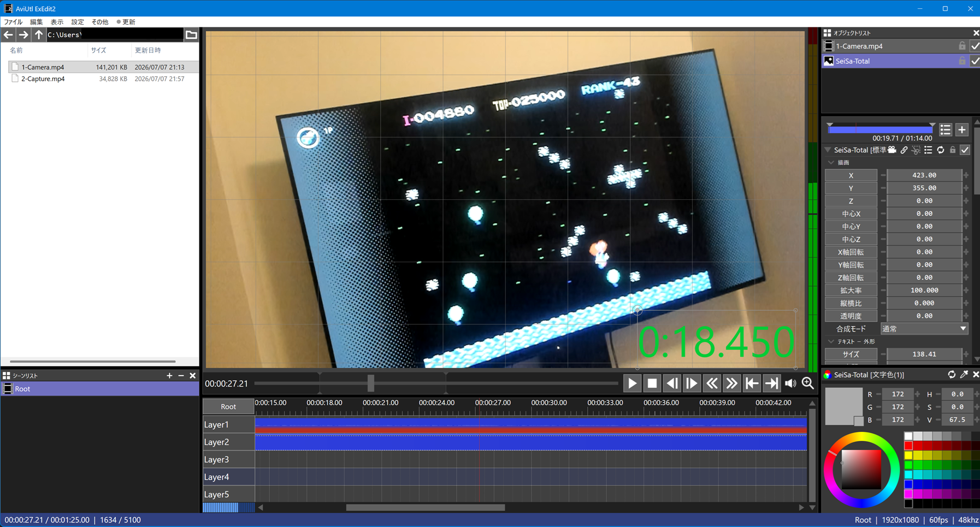Remove a scene with the minus icon

pyautogui.click(x=181, y=376)
